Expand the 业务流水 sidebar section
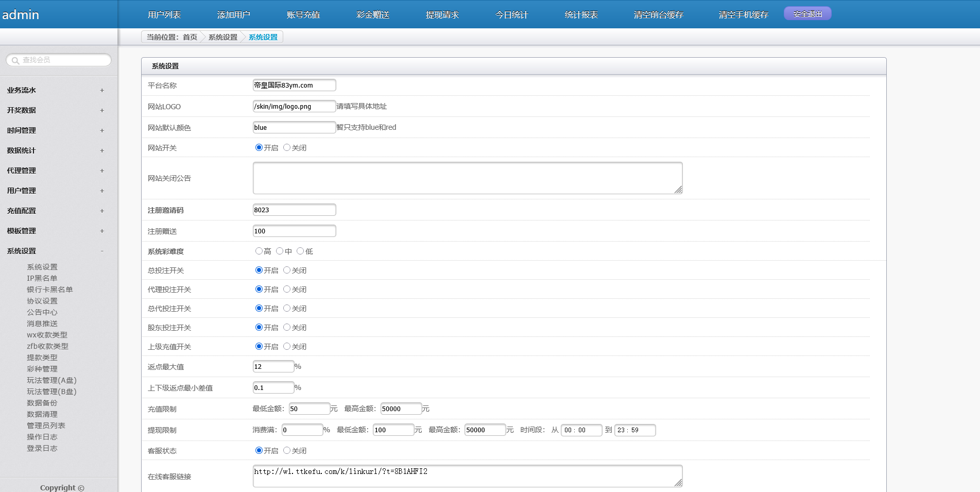Screen dimensions: 980x492 [x=55, y=90]
